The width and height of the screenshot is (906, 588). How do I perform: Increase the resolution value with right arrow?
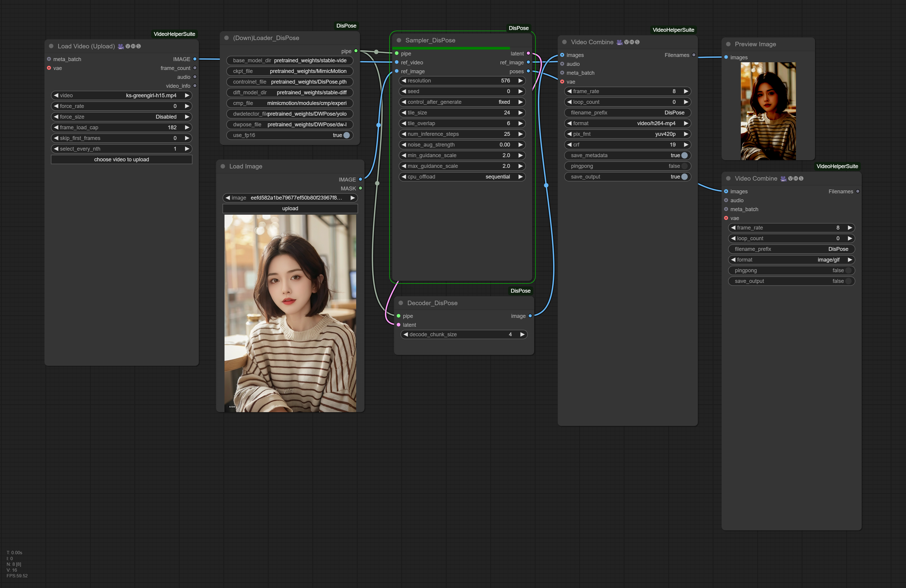tap(520, 81)
